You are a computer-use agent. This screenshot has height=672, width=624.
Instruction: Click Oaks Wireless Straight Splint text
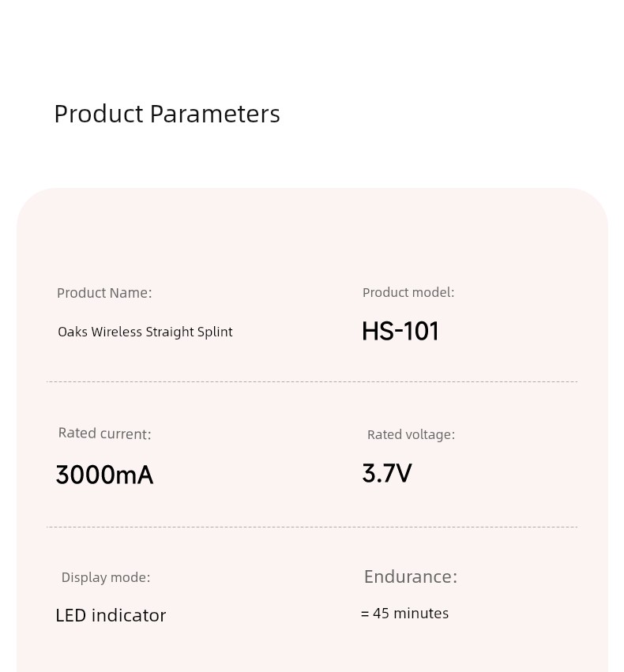coord(145,332)
